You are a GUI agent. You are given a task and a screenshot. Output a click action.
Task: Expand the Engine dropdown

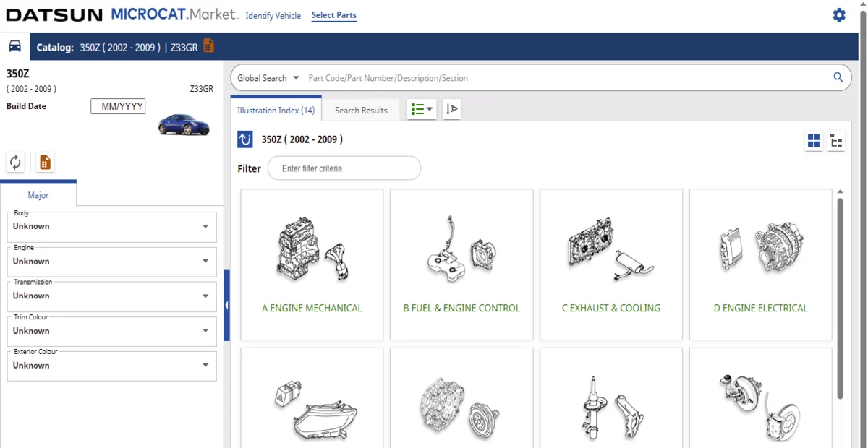(x=112, y=262)
